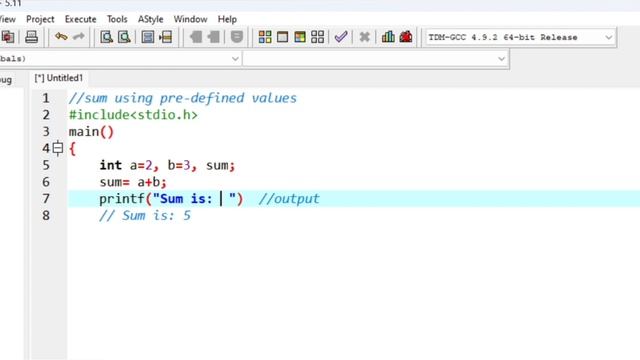Click the Undo arrow icon

61,37
